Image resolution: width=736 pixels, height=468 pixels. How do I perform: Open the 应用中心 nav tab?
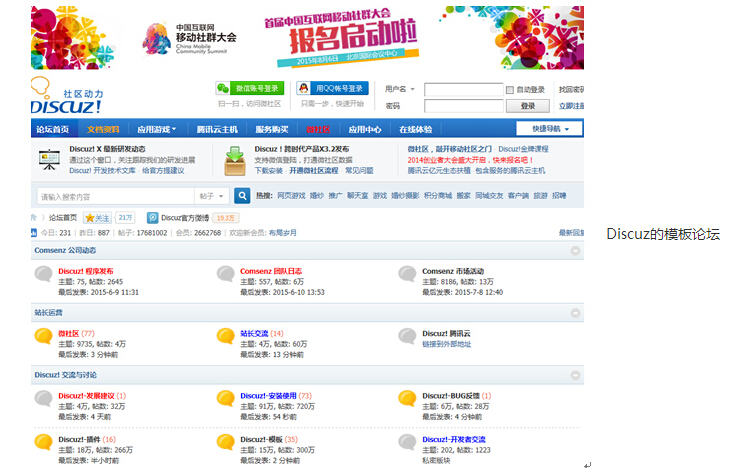pyautogui.click(x=365, y=129)
